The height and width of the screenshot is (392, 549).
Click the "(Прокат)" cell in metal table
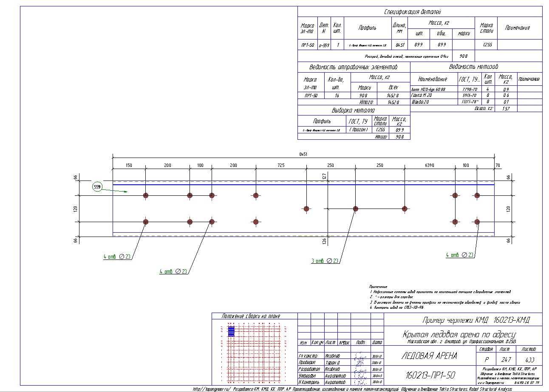[359, 130]
